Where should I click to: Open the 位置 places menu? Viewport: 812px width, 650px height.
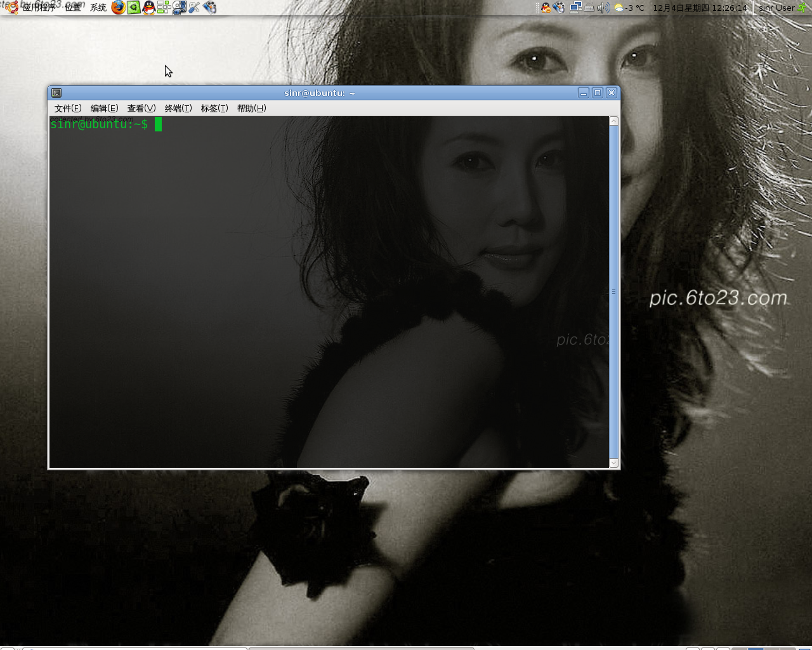pyautogui.click(x=73, y=8)
